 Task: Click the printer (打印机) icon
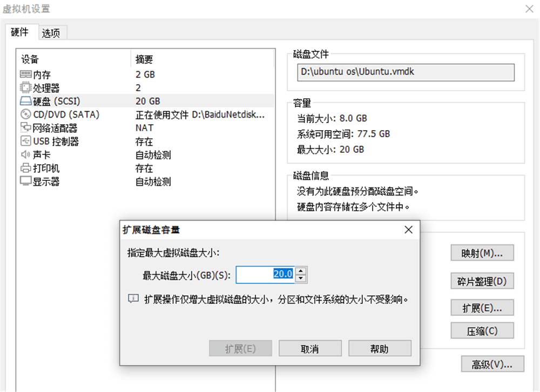click(x=25, y=168)
